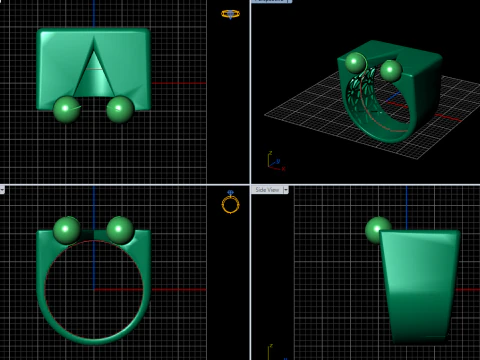480x360 pixels.
Task: Click the Side View viewport label
Action: point(267,190)
